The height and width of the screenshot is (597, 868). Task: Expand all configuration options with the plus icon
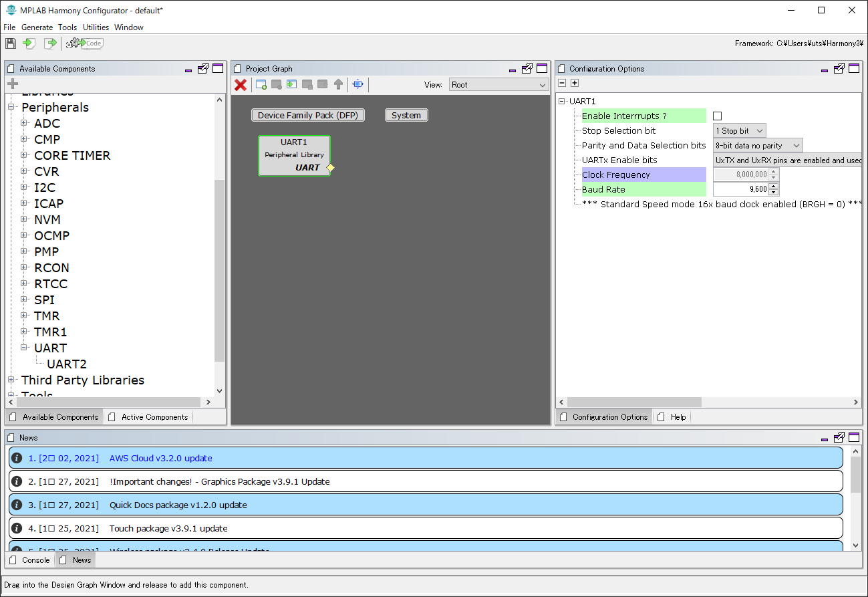(575, 83)
